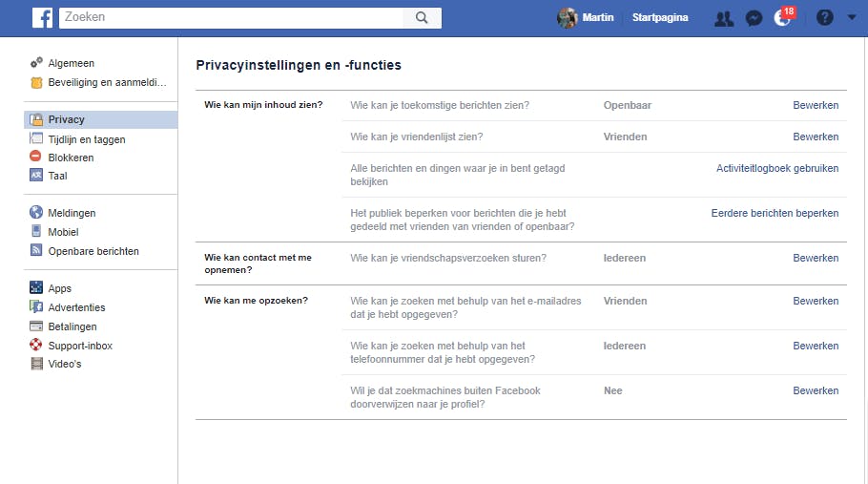Open the Blokkeren settings page
This screenshot has width=868, height=484.
coord(71,158)
